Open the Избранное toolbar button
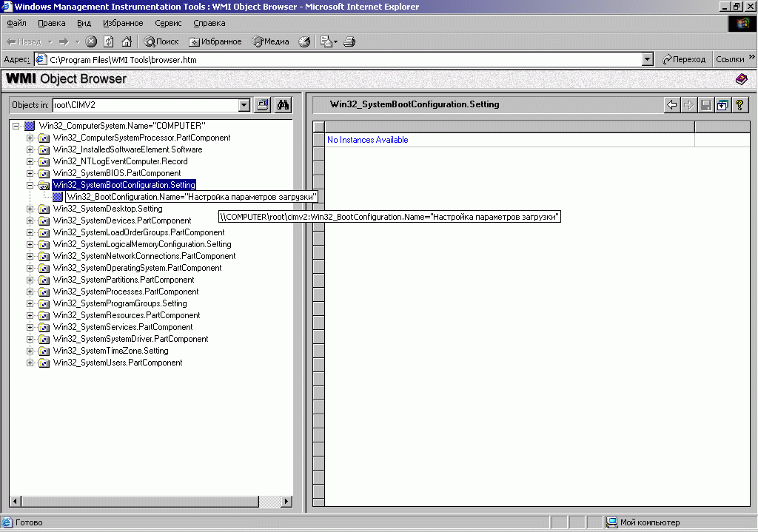Image resolution: width=758 pixels, height=532 pixels. click(x=215, y=42)
